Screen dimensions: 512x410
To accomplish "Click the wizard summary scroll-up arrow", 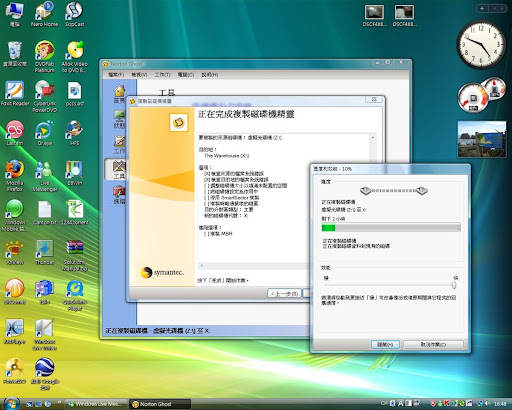I will point(373,137).
